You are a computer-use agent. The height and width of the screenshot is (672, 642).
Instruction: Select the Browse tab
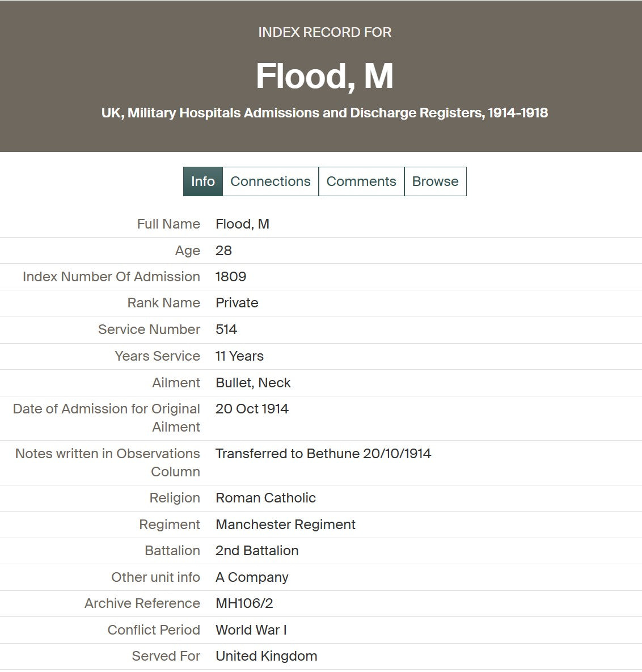pos(435,181)
